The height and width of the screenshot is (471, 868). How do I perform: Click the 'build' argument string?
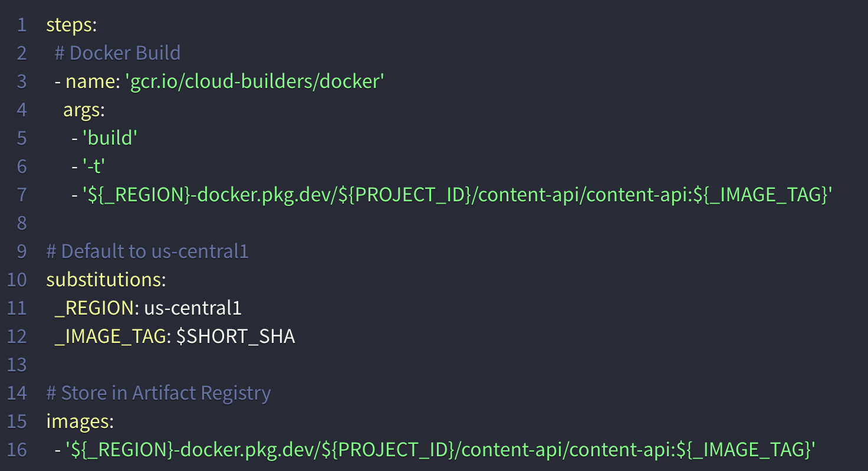pyautogui.click(x=110, y=138)
